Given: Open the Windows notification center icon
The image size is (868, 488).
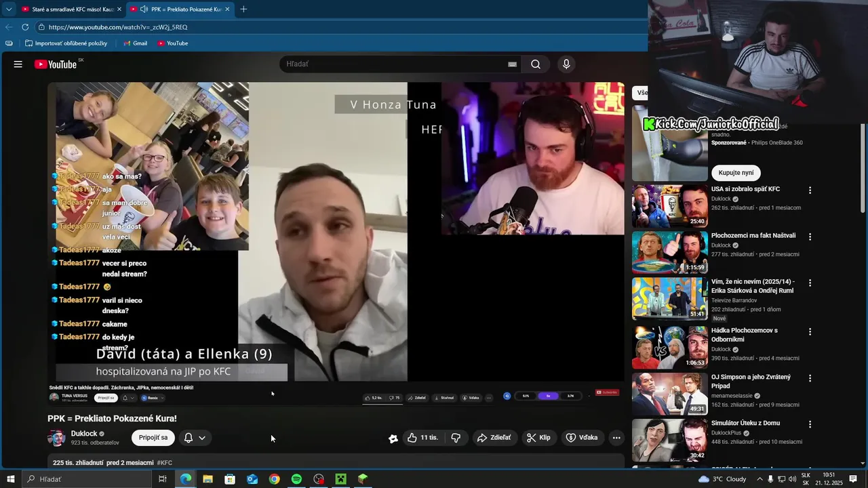Looking at the screenshot, I should coord(853,479).
